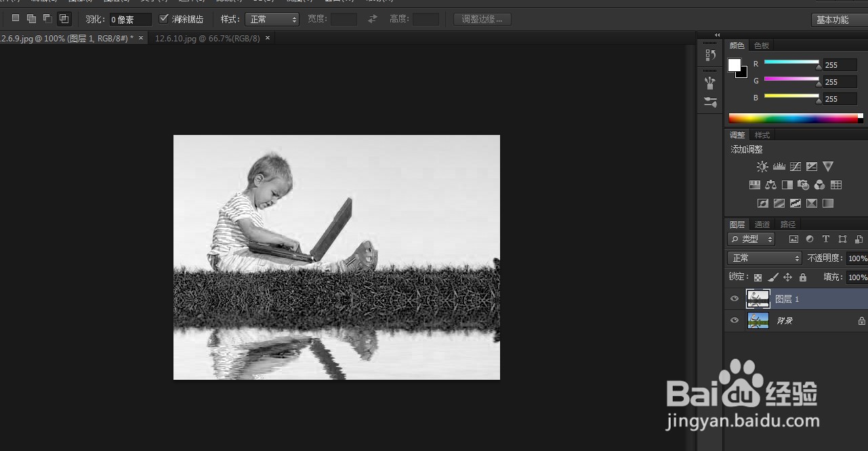Add a Selective Color adjustment

812,203
